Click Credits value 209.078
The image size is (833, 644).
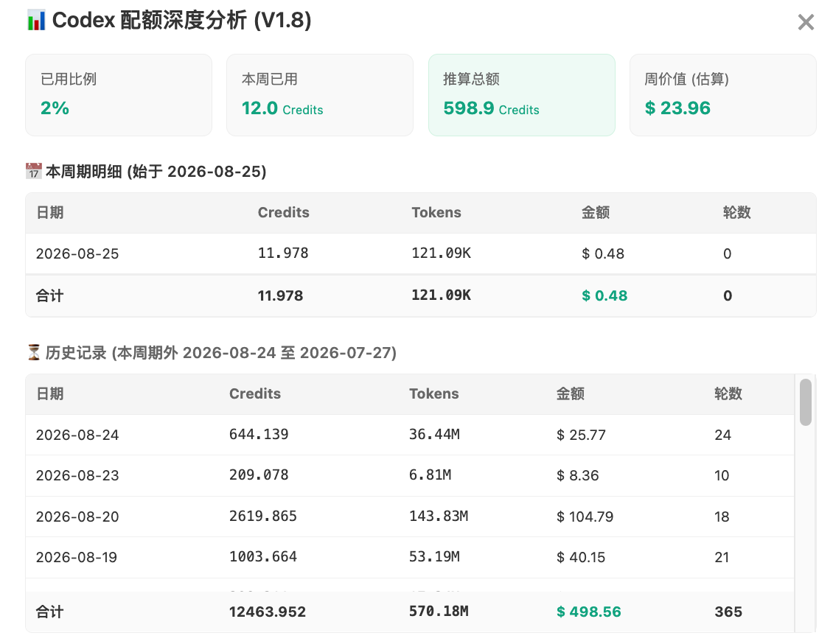[x=259, y=475]
